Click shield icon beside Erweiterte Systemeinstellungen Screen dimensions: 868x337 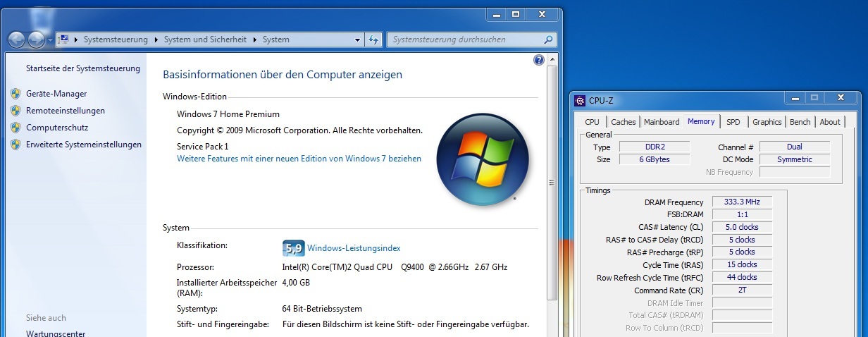pos(15,145)
